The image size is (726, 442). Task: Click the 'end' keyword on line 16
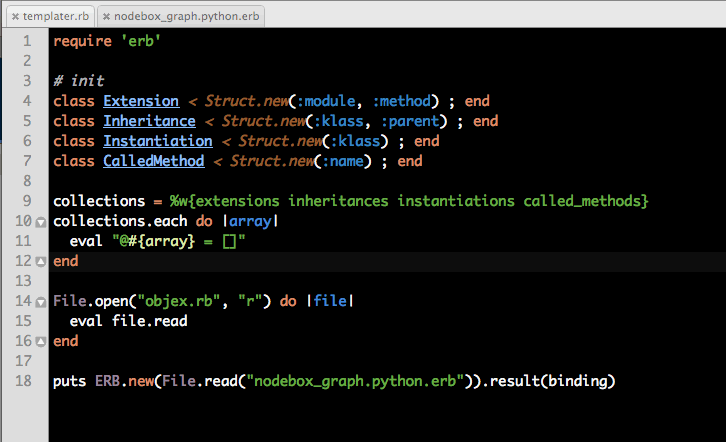pyautogui.click(x=65, y=341)
